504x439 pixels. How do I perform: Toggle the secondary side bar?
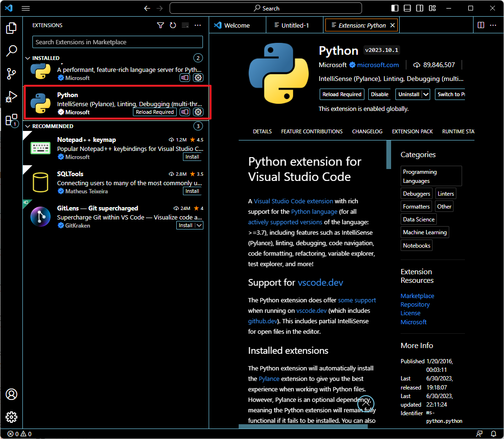tap(420, 9)
